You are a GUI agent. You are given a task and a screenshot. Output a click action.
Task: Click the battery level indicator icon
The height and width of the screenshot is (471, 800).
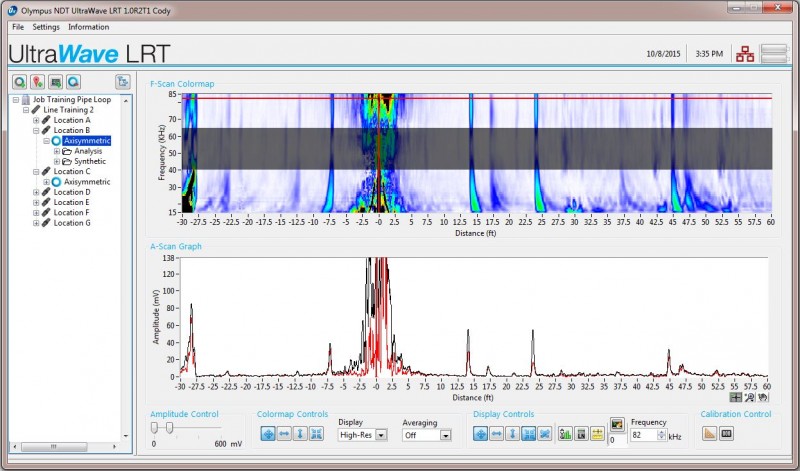(x=774, y=54)
